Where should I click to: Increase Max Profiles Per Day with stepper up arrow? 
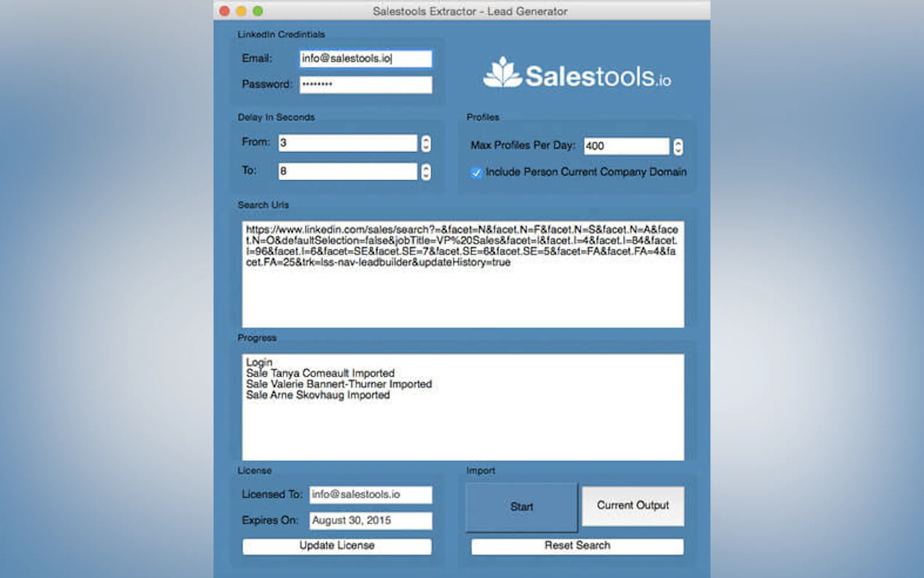[x=678, y=143]
